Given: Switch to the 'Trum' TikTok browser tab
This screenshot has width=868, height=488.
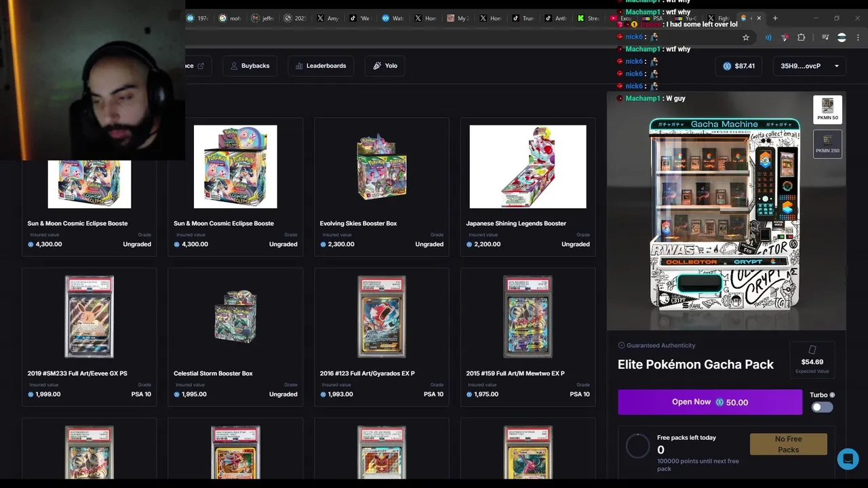Looking at the screenshot, I should click(x=524, y=18).
